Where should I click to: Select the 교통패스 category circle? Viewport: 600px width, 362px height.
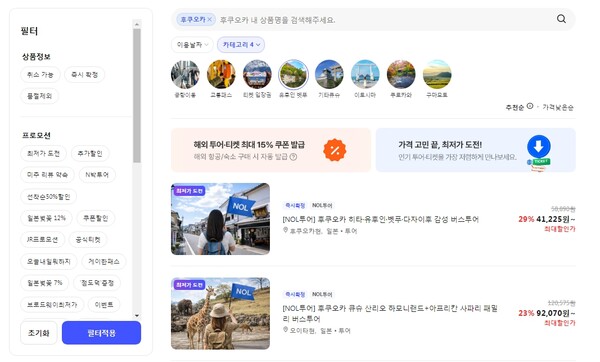221,74
